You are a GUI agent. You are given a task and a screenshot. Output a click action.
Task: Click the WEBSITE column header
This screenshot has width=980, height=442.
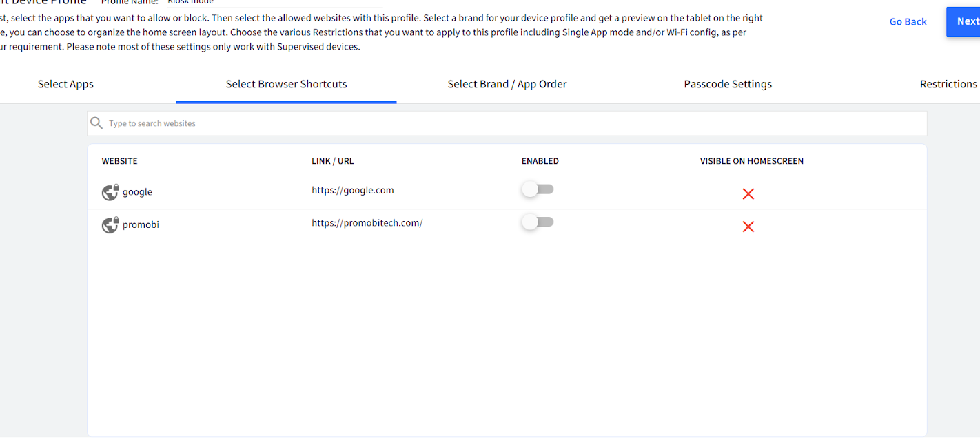tap(119, 161)
